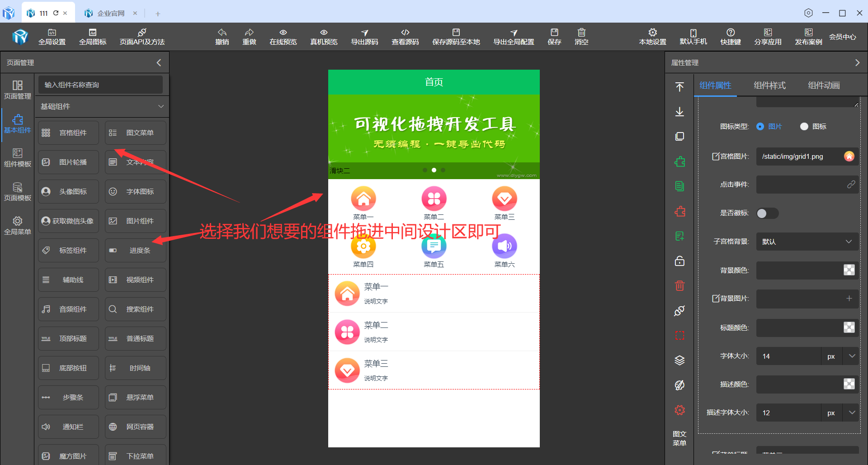Open 字体大小 unit dropdown
868x465 pixels.
852,356
